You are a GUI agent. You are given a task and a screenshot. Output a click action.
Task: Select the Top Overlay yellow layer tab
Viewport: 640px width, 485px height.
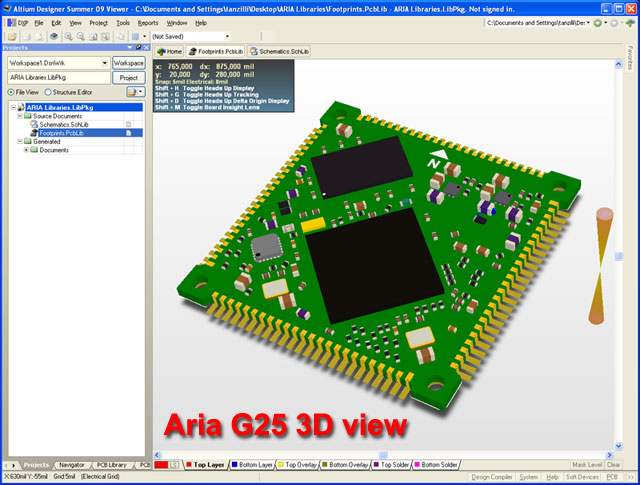click(298, 465)
